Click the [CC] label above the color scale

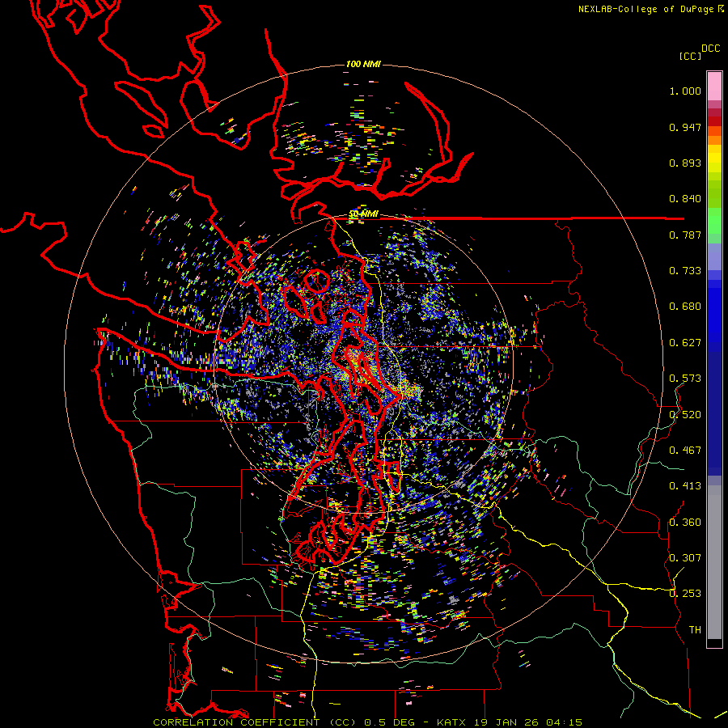[x=690, y=56]
